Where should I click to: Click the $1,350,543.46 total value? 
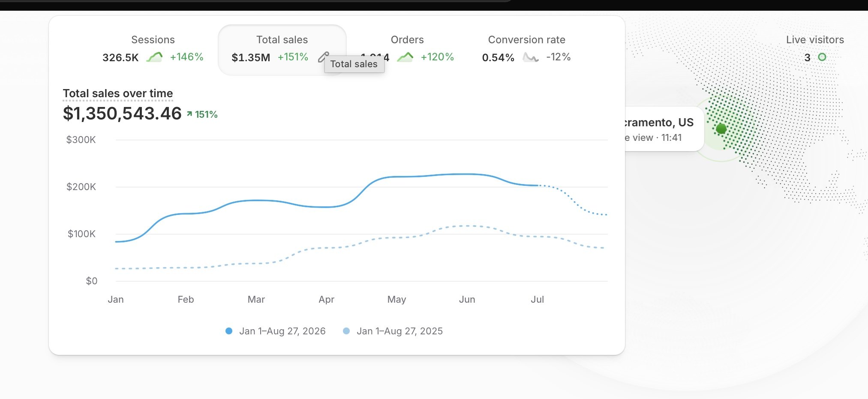pos(122,113)
